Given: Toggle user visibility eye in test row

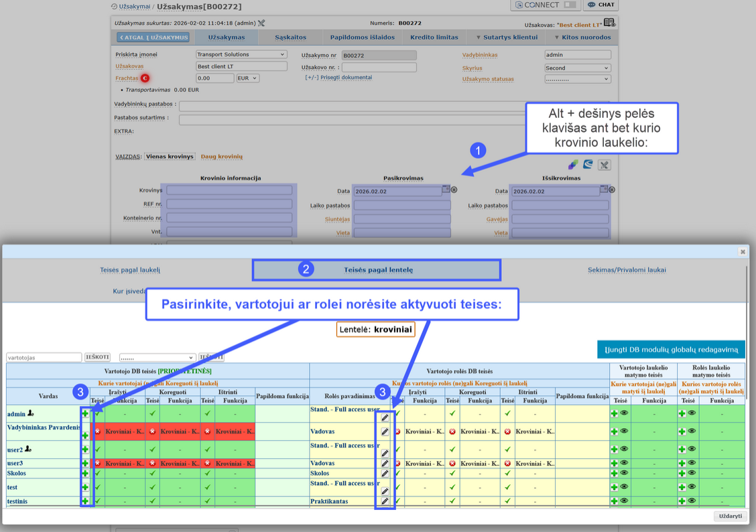Looking at the screenshot, I should pos(624,486).
